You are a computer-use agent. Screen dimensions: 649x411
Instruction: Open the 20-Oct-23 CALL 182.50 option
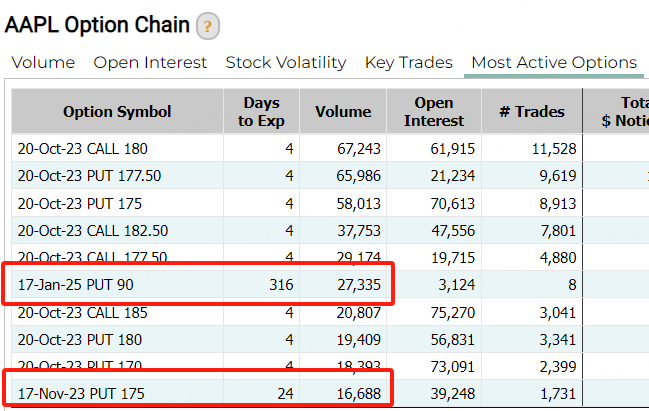click(92, 230)
